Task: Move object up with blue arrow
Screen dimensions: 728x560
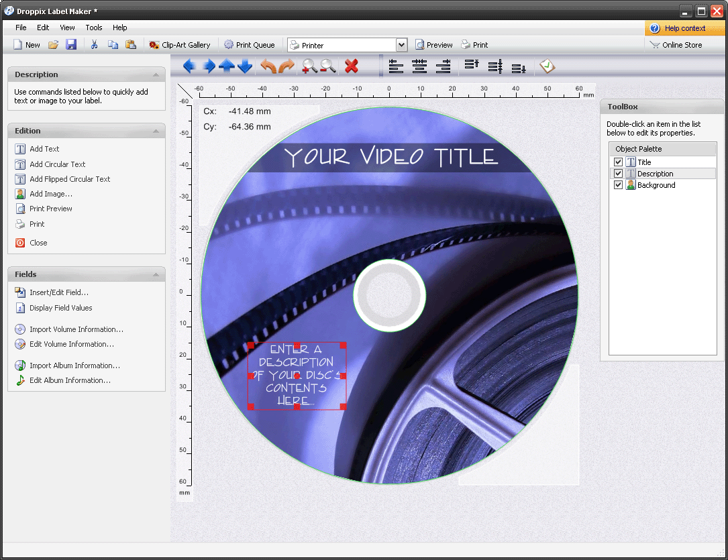Action: click(227, 66)
